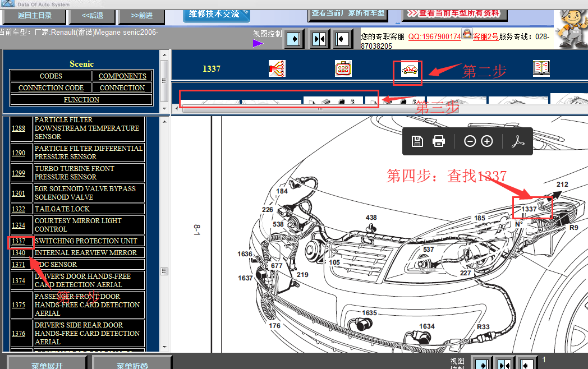Open QQ:1967900174 link
The height and width of the screenshot is (369, 588).
click(x=434, y=37)
